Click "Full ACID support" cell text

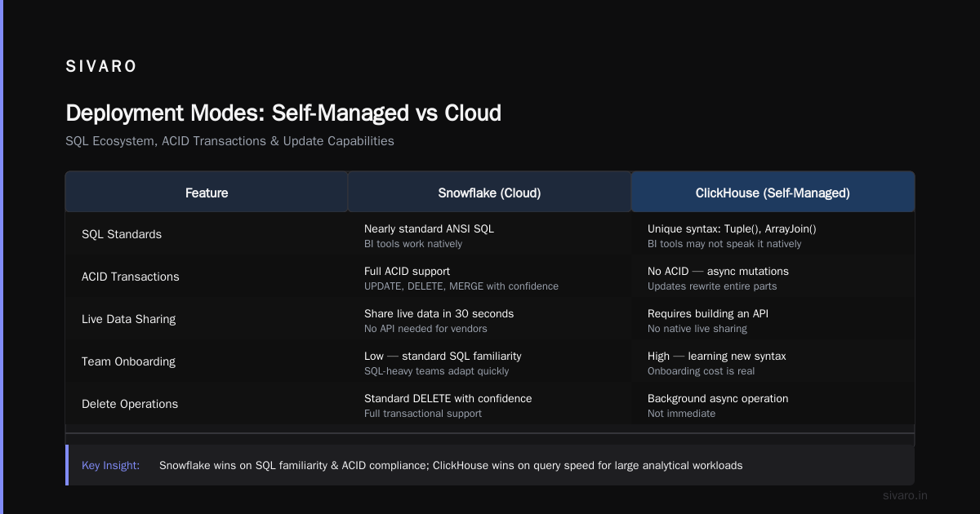tap(407, 271)
